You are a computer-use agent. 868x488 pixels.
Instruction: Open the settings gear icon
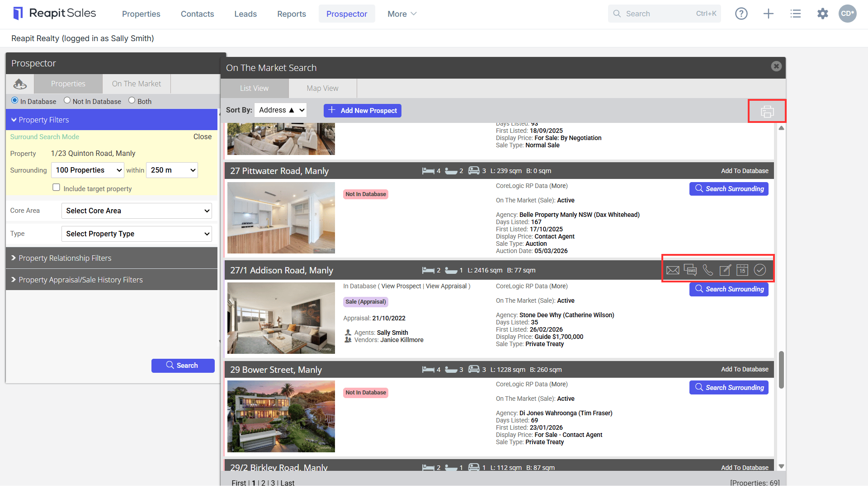click(822, 14)
